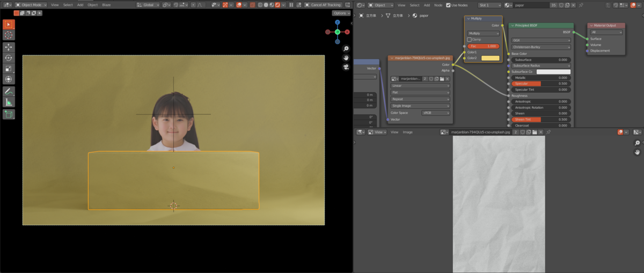Viewport: 644px width, 273px height.
Task: Click the image editor zoom magnifier gizmo
Action: click(x=637, y=143)
